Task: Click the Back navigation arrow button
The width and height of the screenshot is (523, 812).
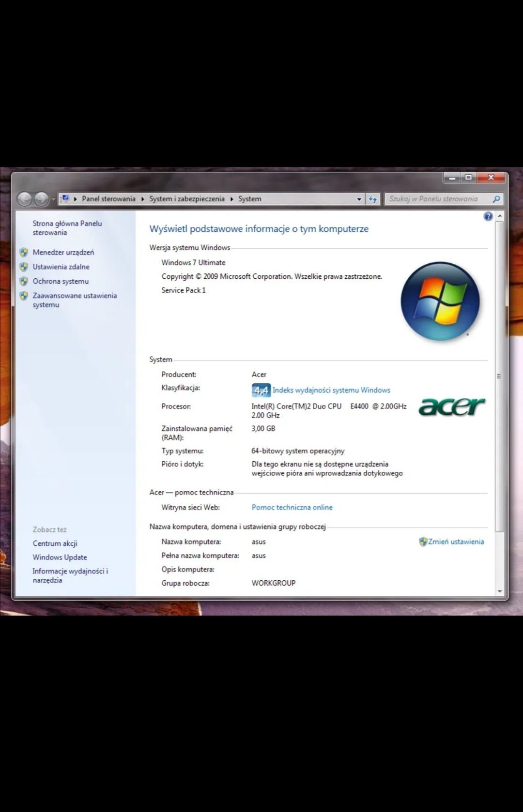Action: click(25, 199)
